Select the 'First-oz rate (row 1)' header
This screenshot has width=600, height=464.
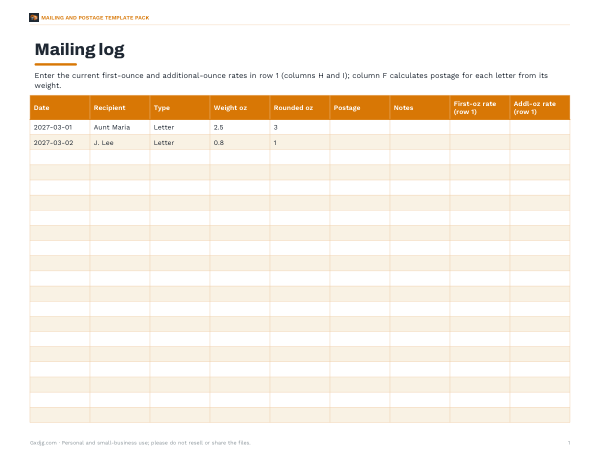tap(480, 108)
